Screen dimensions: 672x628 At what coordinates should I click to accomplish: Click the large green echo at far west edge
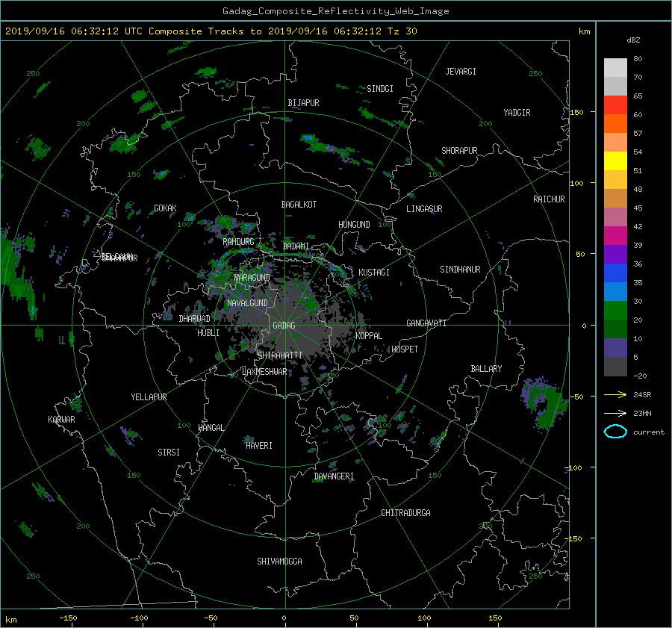pos(17,274)
